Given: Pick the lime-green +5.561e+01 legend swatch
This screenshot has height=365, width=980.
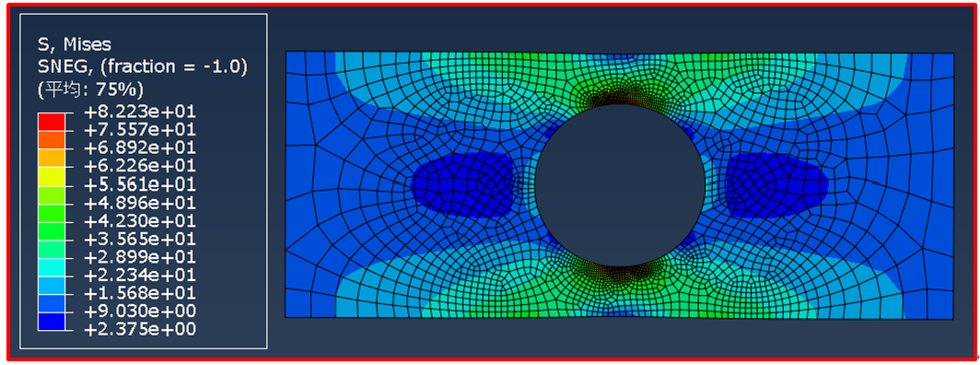Looking at the screenshot, I should click(52, 194).
